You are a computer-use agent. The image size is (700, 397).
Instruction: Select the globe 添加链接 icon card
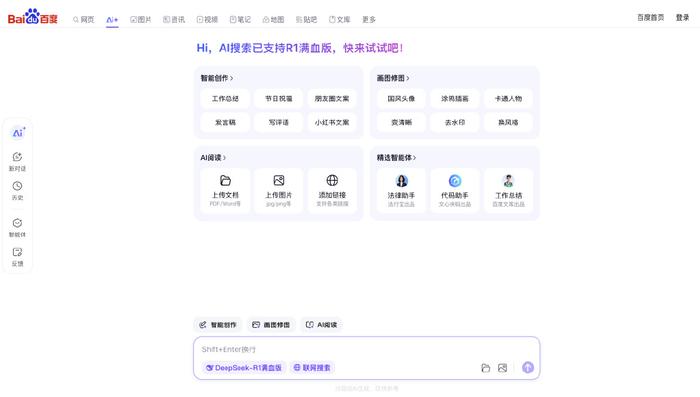[332, 191]
